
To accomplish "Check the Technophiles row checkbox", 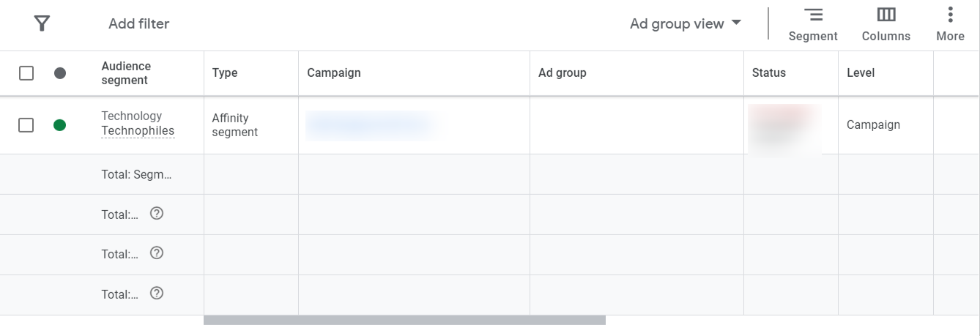I will [26, 125].
